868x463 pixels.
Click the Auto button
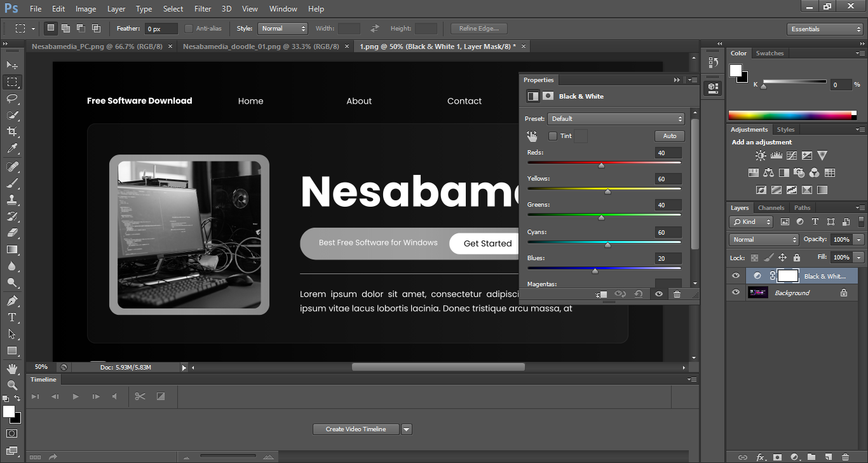click(670, 136)
